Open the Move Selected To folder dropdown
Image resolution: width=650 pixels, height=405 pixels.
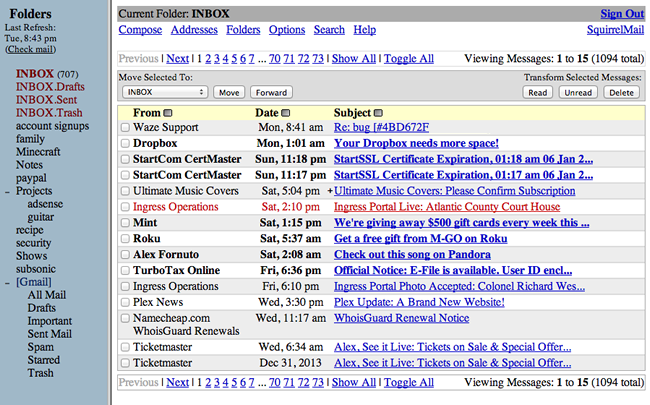click(x=163, y=92)
